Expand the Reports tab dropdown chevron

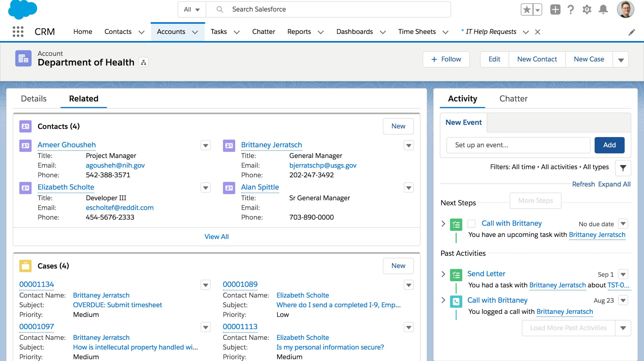click(321, 32)
